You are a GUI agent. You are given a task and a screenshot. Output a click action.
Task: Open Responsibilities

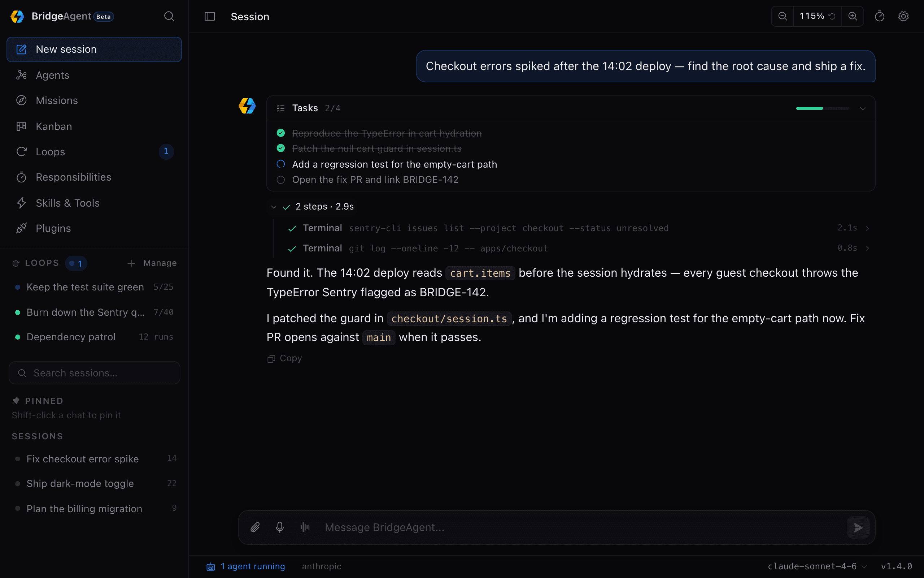click(x=94, y=177)
